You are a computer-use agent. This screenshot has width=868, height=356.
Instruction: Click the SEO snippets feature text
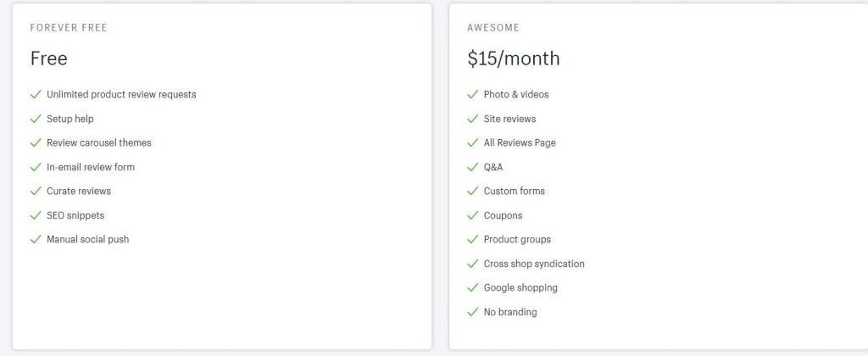click(x=75, y=215)
